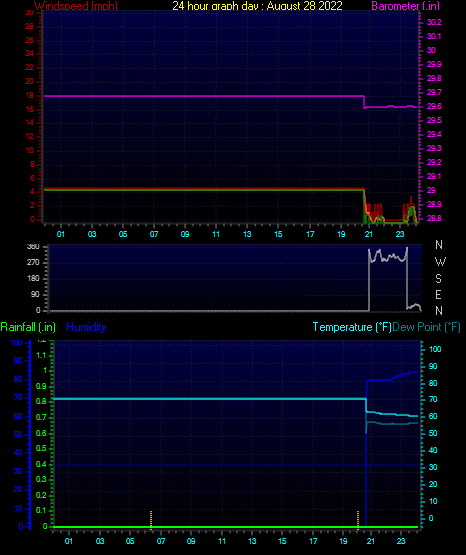This screenshot has width=466, height=555.
Task: Click the 29.6 barometer axis value
Action: [x=434, y=106]
